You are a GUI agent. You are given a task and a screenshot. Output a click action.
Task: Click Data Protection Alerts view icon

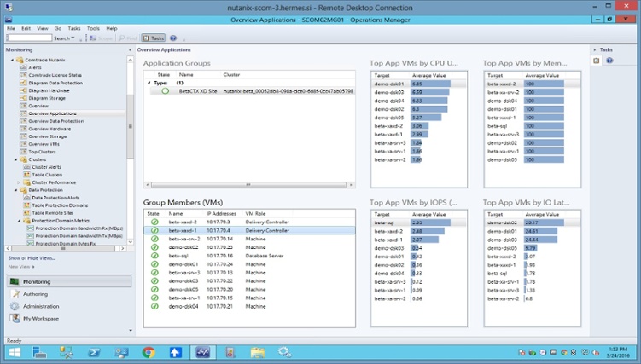click(27, 198)
